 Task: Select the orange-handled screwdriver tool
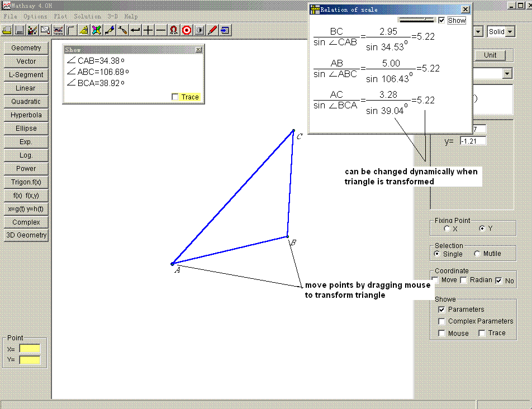[x=122, y=31]
